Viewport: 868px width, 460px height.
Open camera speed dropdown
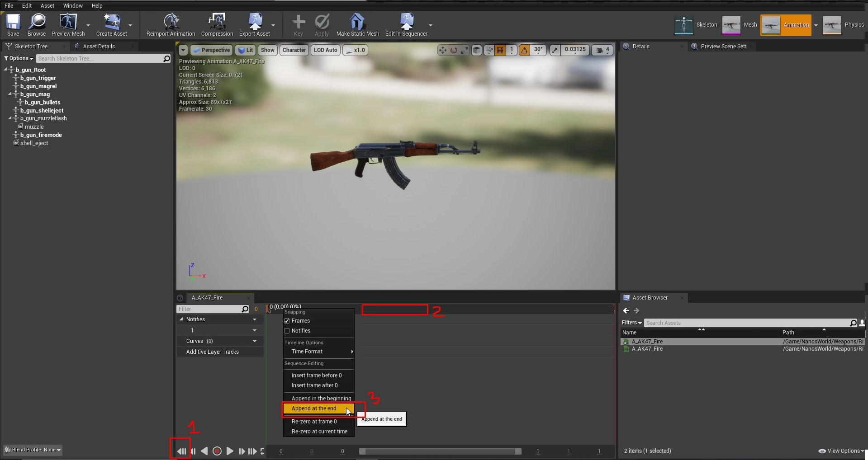click(602, 50)
